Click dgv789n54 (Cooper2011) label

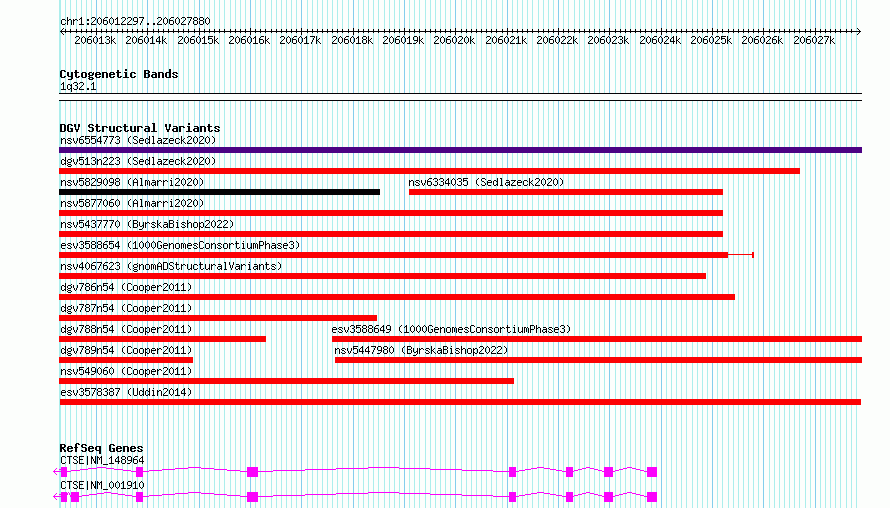(x=126, y=350)
